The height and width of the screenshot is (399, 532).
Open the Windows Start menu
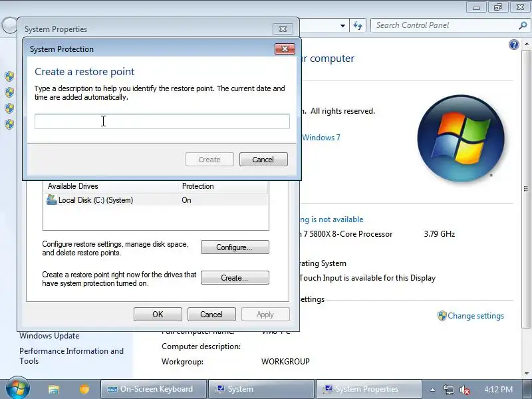click(x=18, y=388)
